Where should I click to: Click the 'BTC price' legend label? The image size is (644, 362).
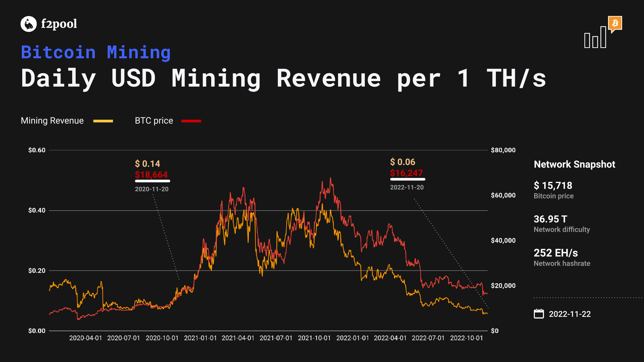(154, 121)
